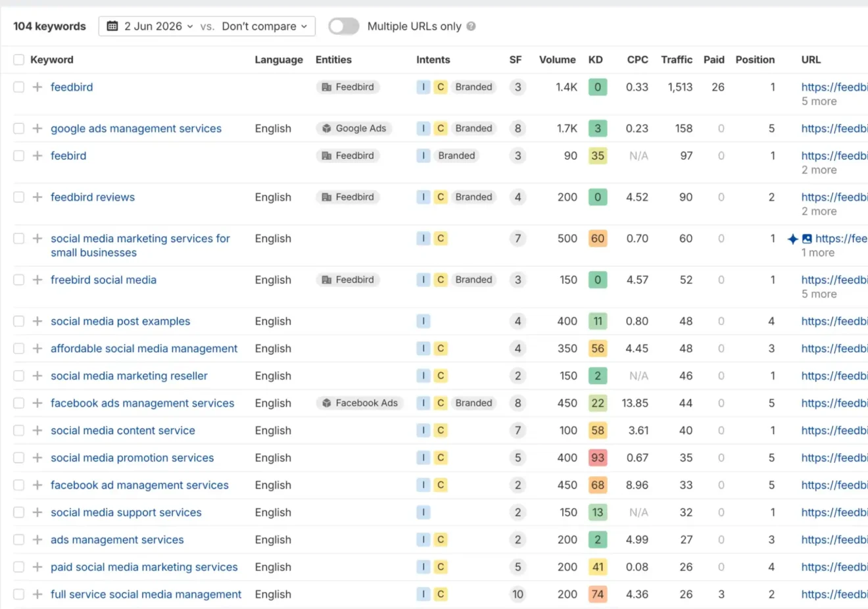
Task: Click plus icon for paid social media marketing services
Action: coord(37,567)
